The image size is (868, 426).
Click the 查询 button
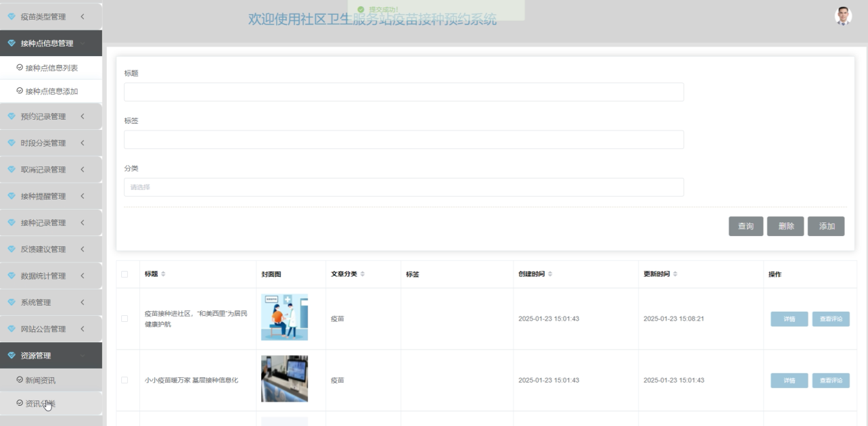click(x=746, y=227)
